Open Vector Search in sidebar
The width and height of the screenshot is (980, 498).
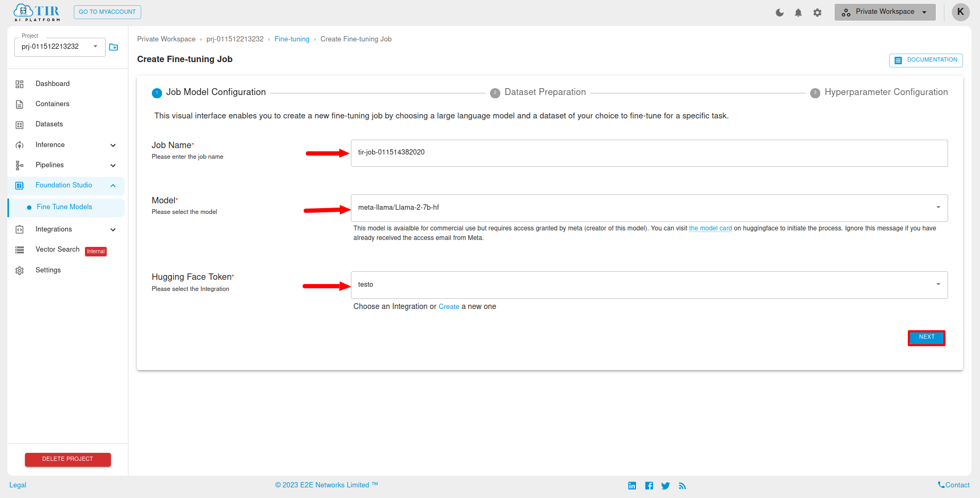pyautogui.click(x=57, y=250)
